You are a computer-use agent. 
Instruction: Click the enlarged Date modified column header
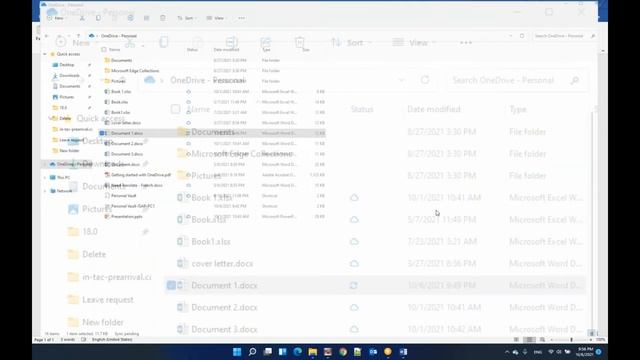coord(433,109)
